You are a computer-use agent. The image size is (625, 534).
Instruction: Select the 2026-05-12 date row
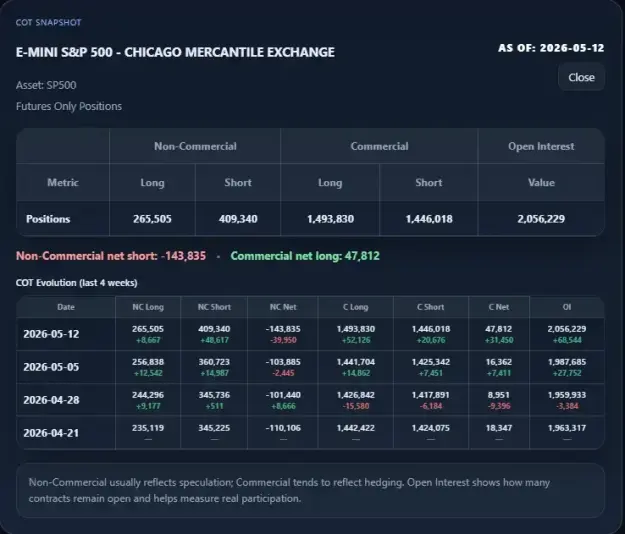click(x=310, y=334)
